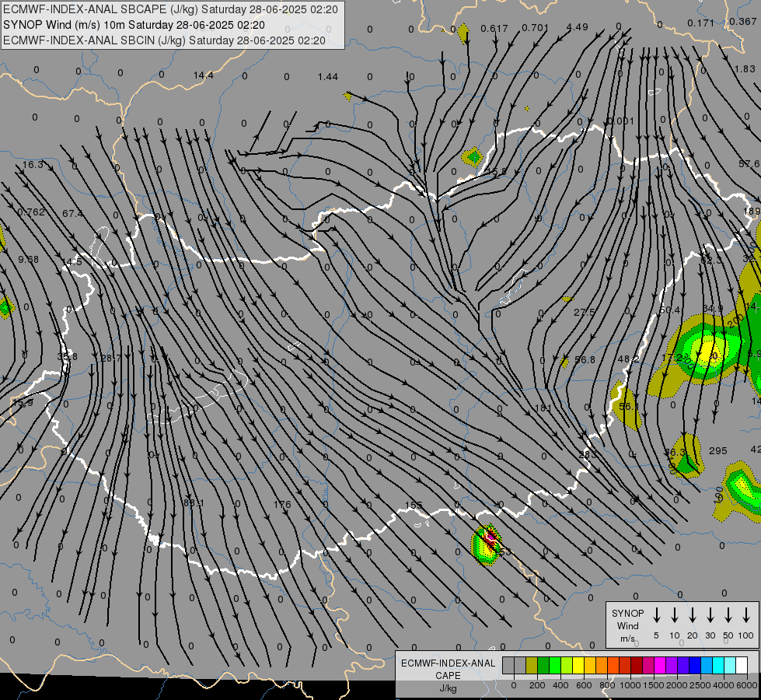This screenshot has width=761, height=700.
Task: Click the SYNOP Wind m/s legend label
Action: tap(627, 625)
